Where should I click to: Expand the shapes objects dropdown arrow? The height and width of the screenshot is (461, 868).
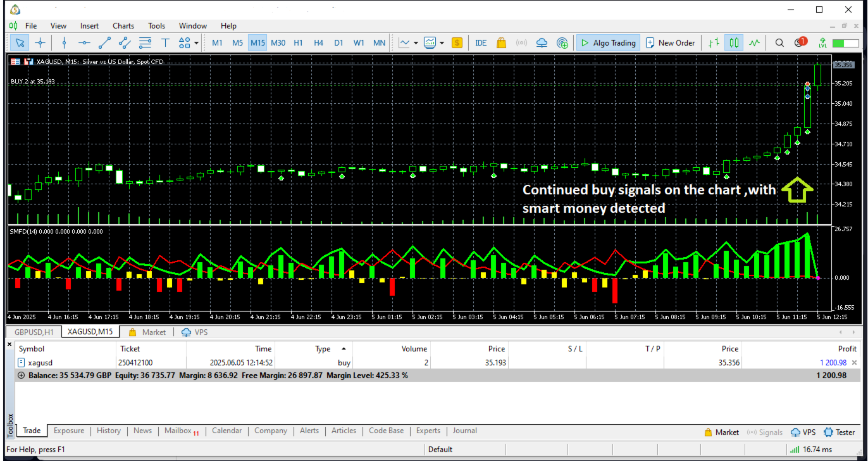pos(197,43)
